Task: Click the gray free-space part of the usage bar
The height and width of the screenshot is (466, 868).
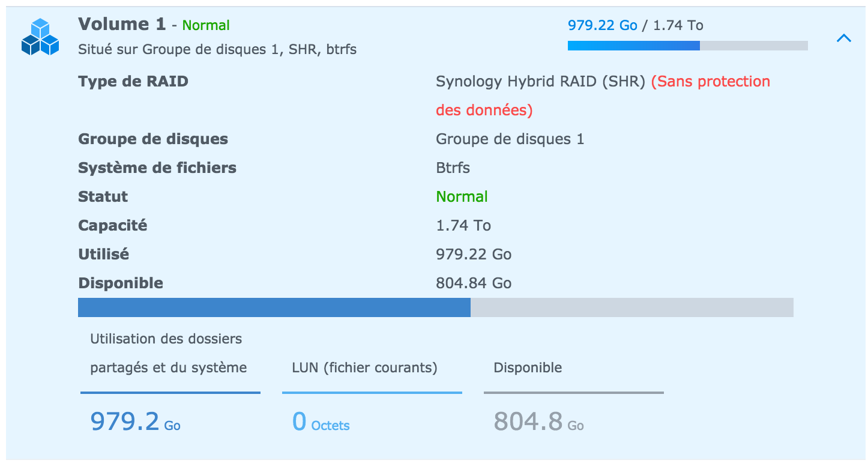Action: tap(632, 307)
